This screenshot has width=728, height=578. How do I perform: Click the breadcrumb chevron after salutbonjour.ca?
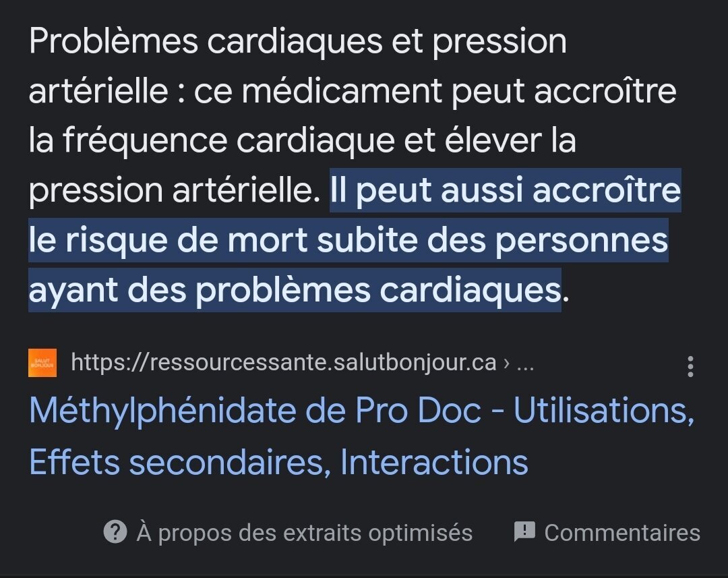click(505, 364)
